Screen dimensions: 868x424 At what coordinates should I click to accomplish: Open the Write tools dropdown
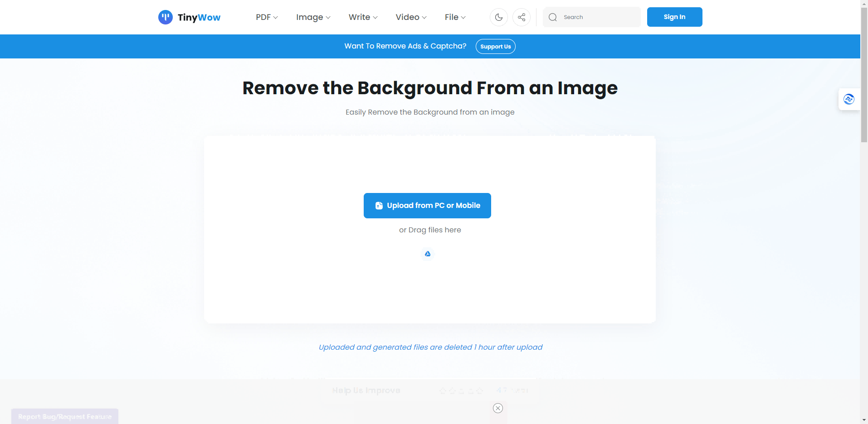363,17
